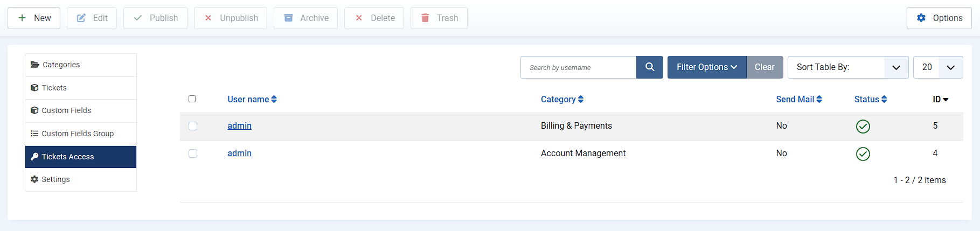Click Send Mail 'No' in Billing & Payments row
Screen dimensions: 980x231
(x=782, y=125)
